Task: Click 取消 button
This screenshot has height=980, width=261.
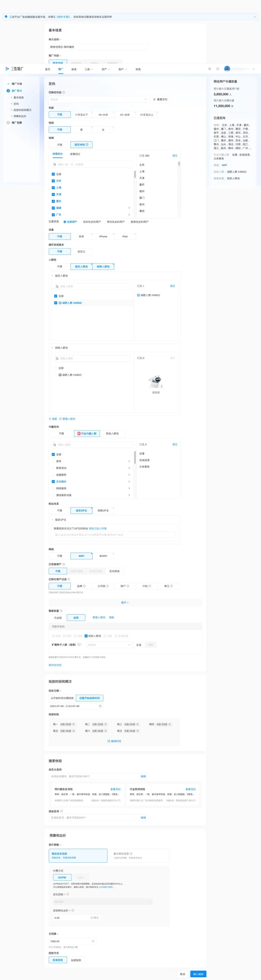Action: pos(182,974)
